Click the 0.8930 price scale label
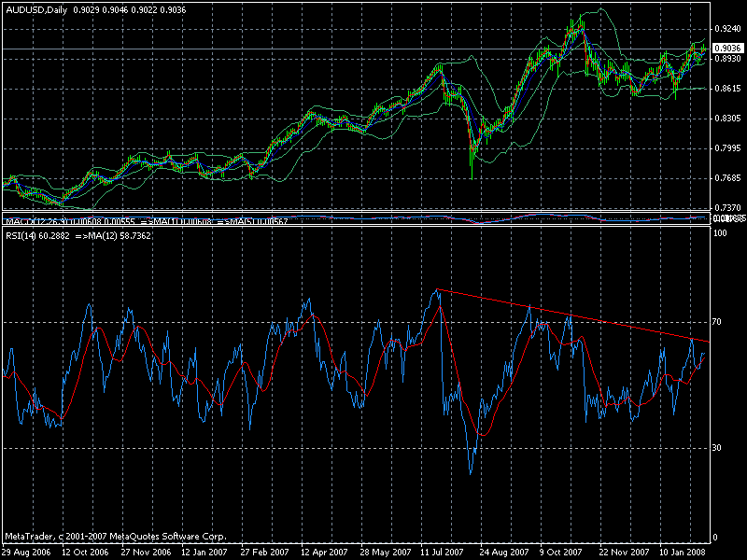747x560 pixels. point(728,59)
